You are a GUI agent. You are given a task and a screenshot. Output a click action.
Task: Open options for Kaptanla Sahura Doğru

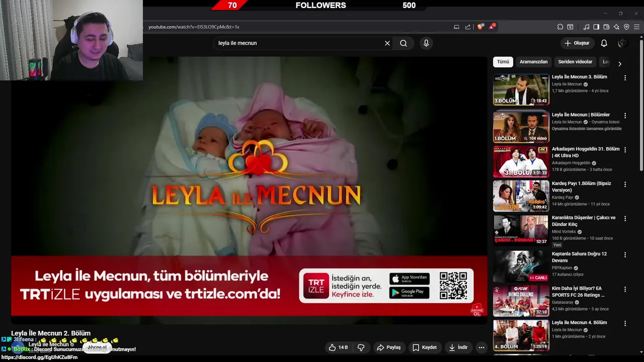pyautogui.click(x=625, y=255)
